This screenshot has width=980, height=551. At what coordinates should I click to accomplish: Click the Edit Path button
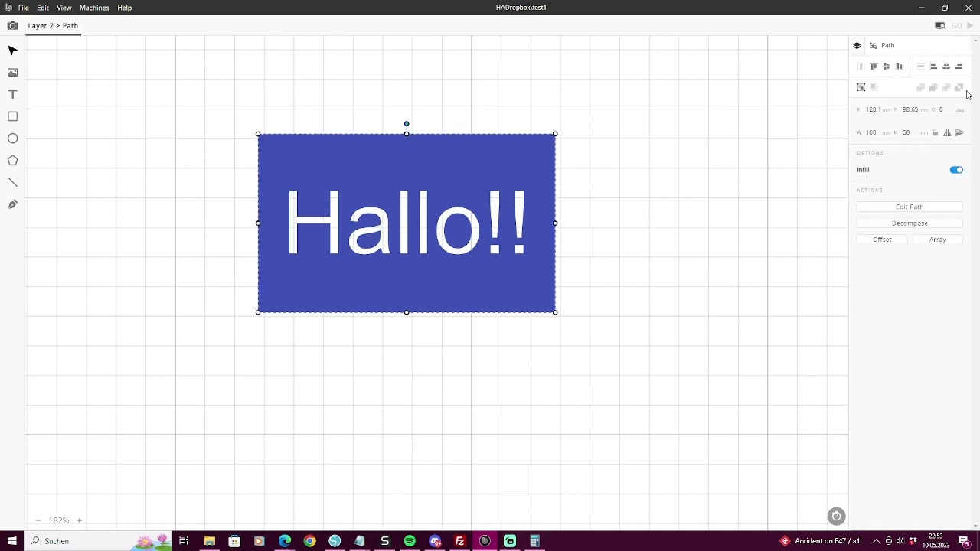tap(910, 207)
